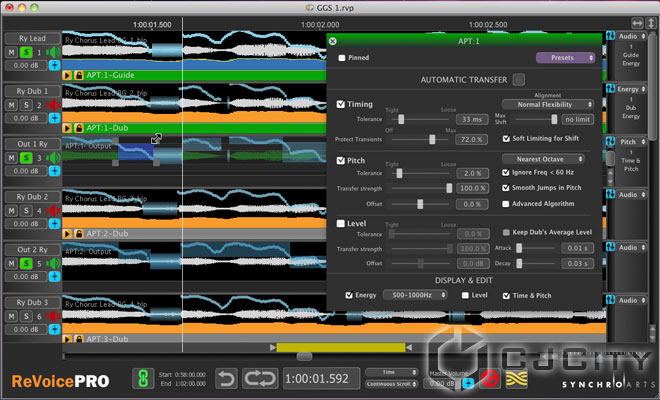660x400 pixels.
Task: Click the Ry Lead track name button
Action: pyautogui.click(x=32, y=38)
